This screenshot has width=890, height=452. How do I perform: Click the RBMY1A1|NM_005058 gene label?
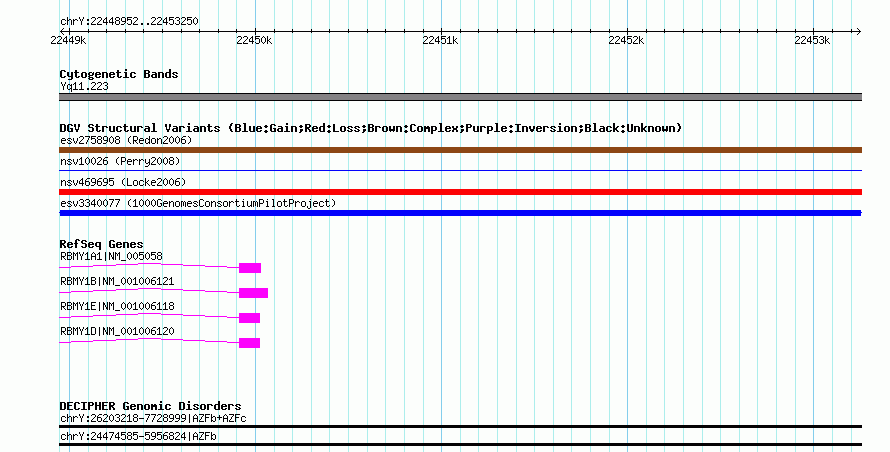(111, 257)
